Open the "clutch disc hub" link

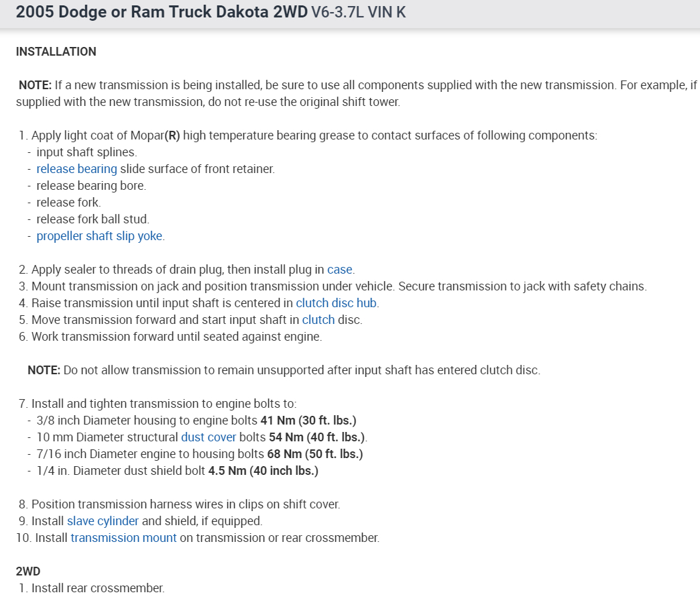pyautogui.click(x=337, y=303)
